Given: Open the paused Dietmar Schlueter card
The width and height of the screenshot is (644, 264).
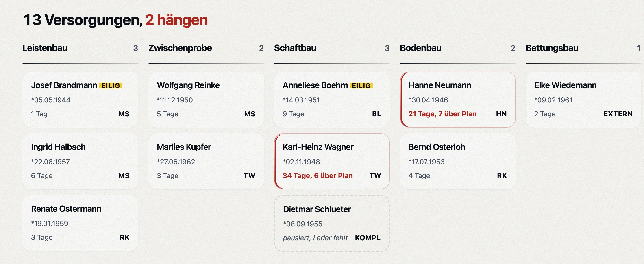Looking at the screenshot, I should tap(332, 223).
